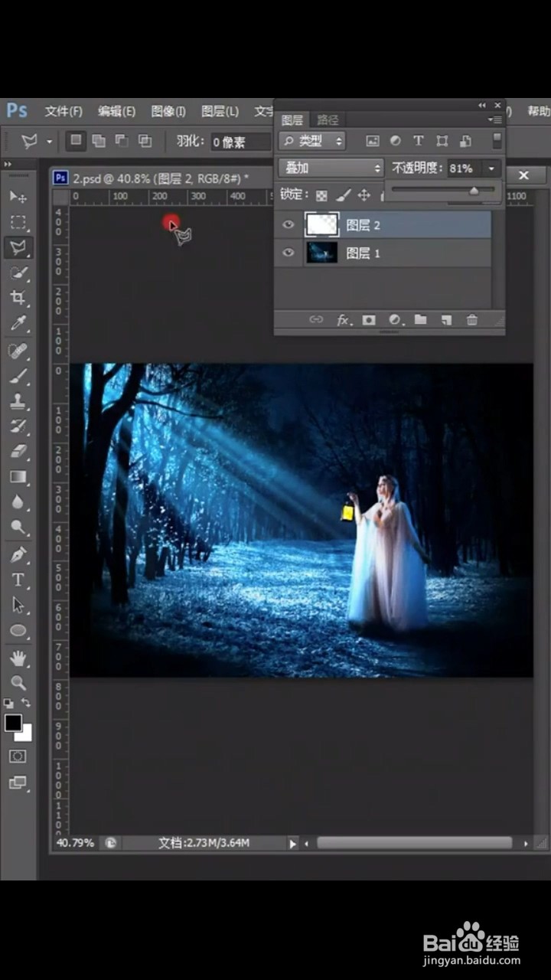Delete the selected layer
Screen dimensions: 551x980
[x=471, y=320]
